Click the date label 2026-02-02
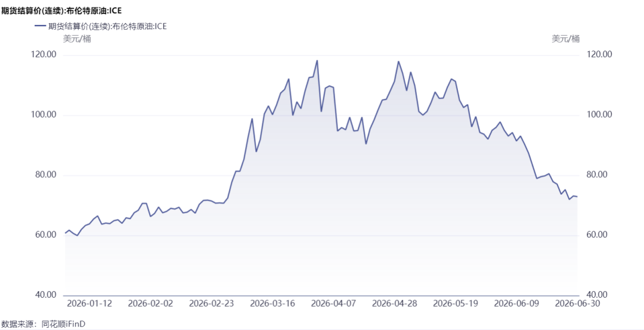644x330 pixels. (150, 304)
